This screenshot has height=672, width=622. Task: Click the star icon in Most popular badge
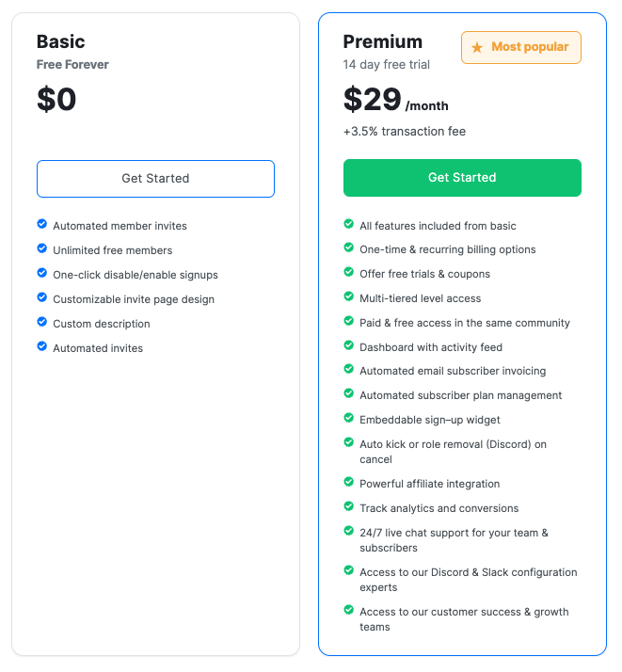(x=477, y=47)
